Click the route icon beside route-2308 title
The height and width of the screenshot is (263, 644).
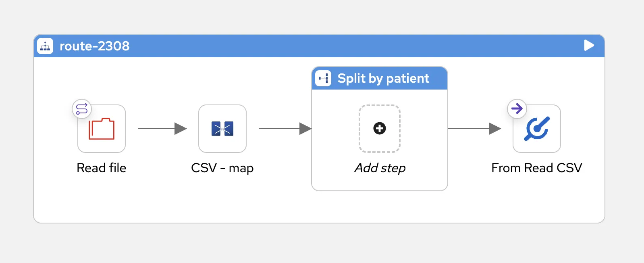pos(46,46)
